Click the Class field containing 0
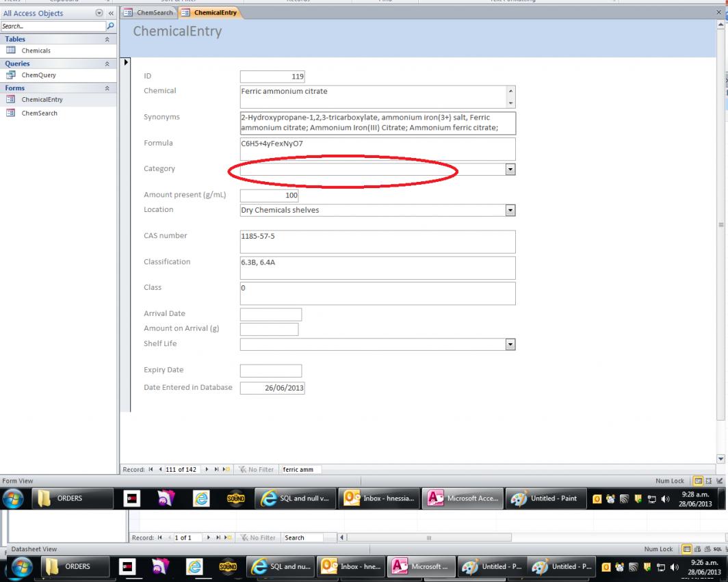This screenshot has height=582, width=728. pyautogui.click(x=378, y=293)
